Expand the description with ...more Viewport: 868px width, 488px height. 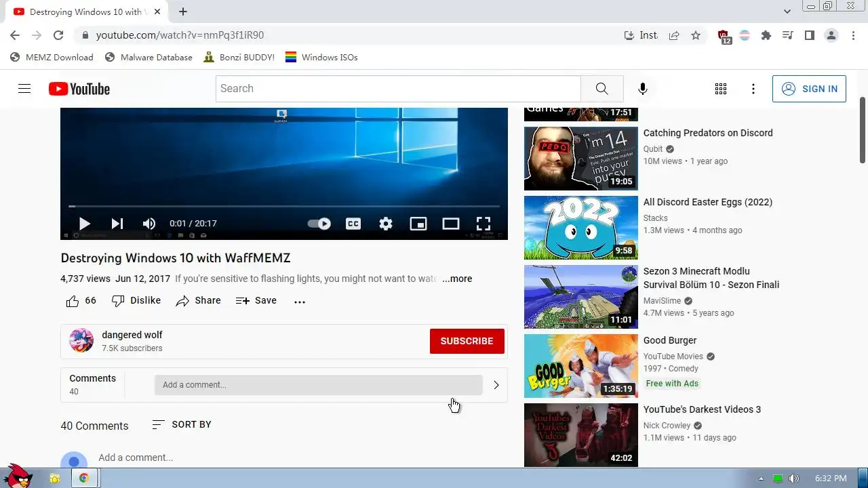(457, 279)
